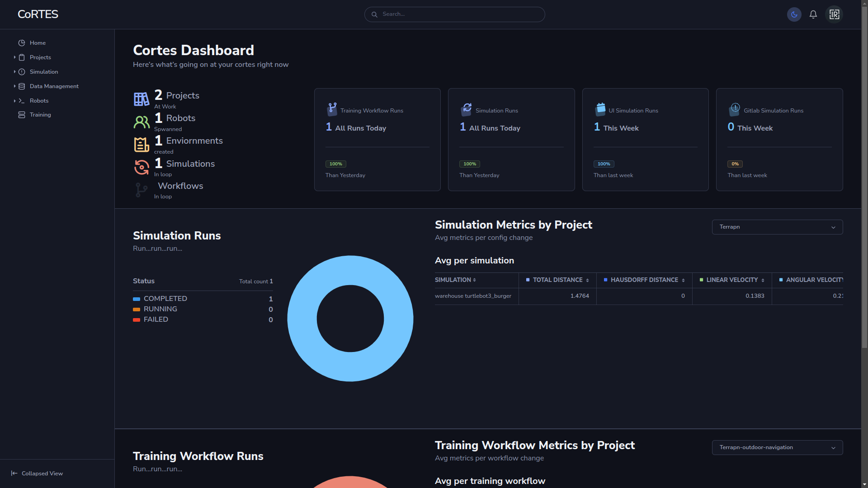This screenshot has width=868, height=488.
Task: Click the Simulations loop icon
Action: [142, 167]
